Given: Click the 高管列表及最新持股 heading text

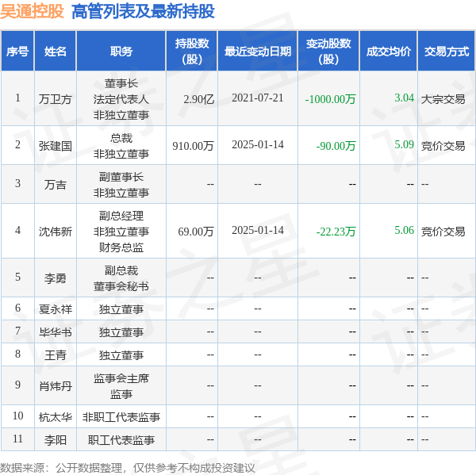Looking at the screenshot, I should (x=143, y=12).
